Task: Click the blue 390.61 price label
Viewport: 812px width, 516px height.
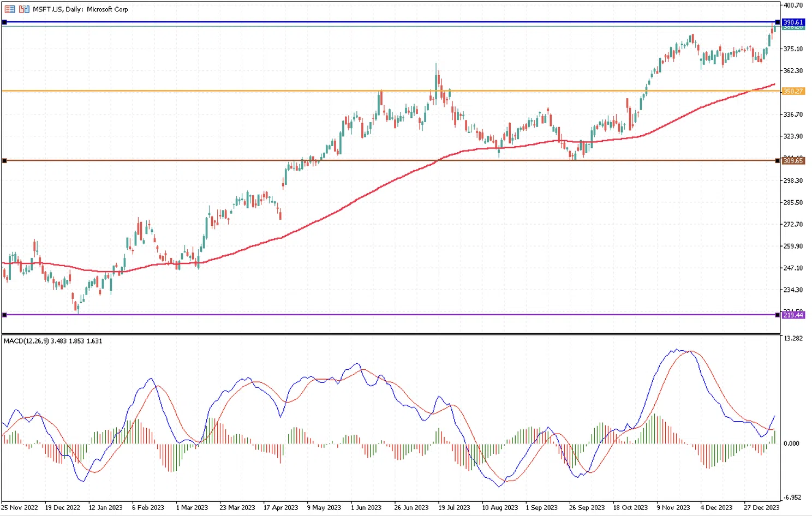Action: (x=793, y=22)
